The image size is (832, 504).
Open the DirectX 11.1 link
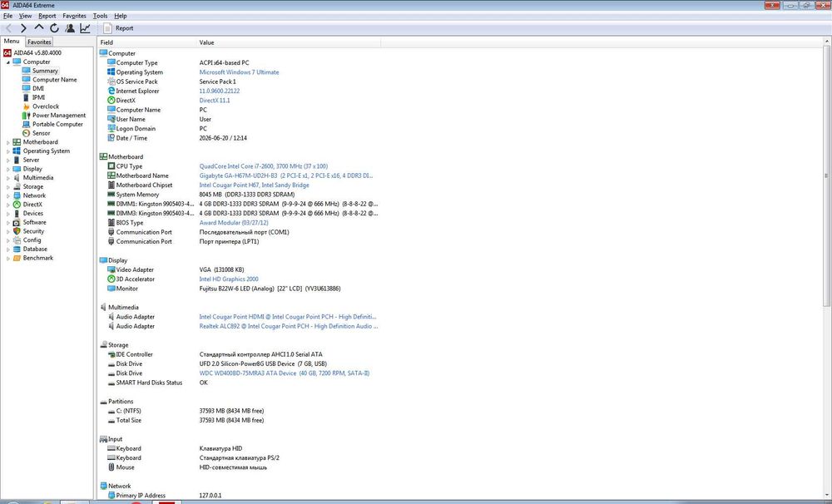pos(215,101)
